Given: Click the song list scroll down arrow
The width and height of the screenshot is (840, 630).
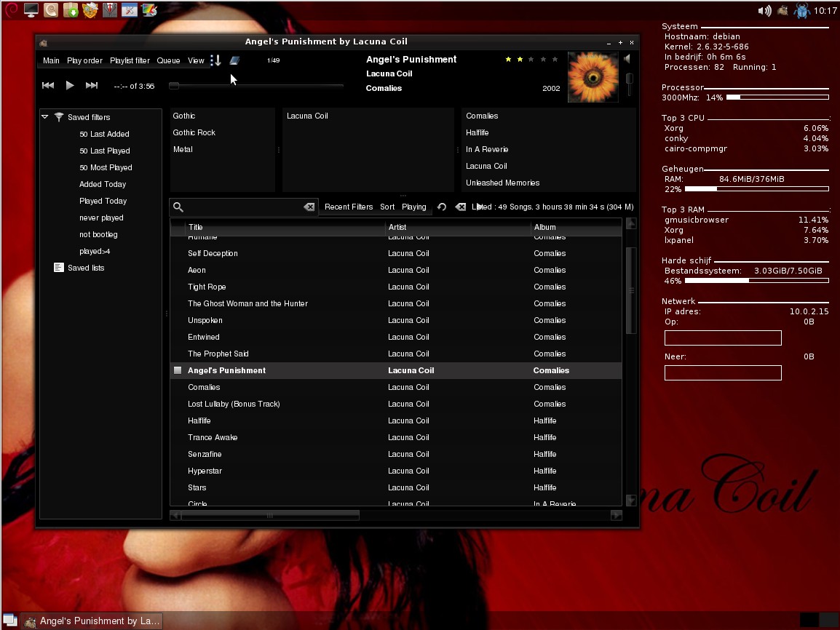Looking at the screenshot, I should [631, 501].
